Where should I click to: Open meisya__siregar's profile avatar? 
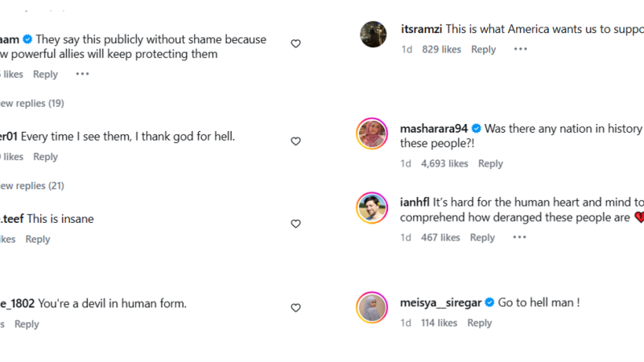click(373, 307)
